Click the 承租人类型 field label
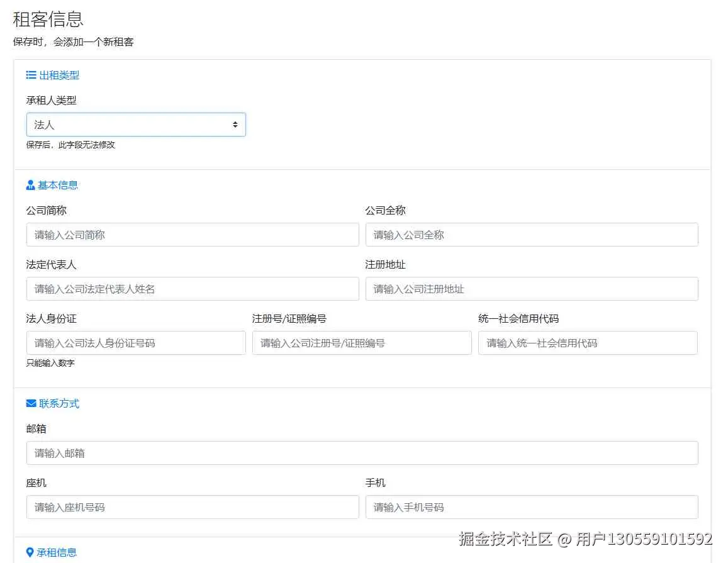This screenshot has width=728, height=563. click(51, 100)
